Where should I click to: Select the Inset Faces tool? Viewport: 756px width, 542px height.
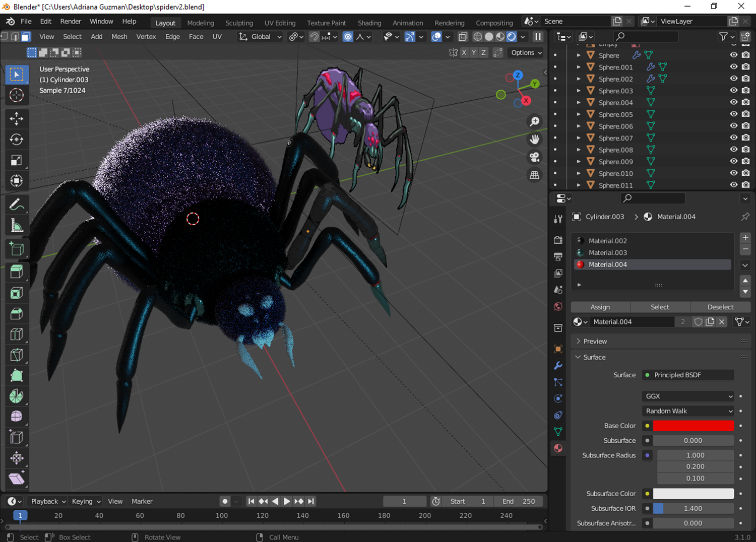[16, 293]
